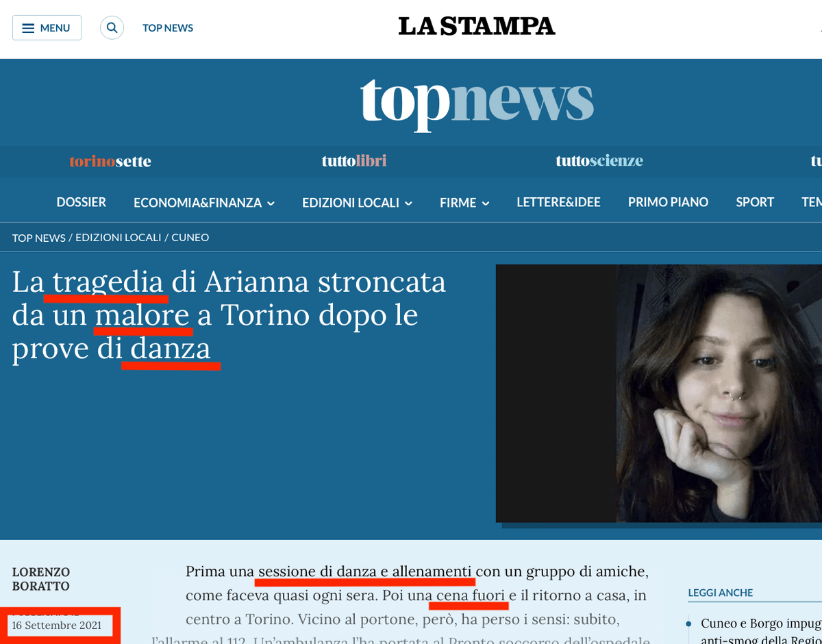Viewport: 822px width, 644px height.
Task: Expand the EDIZIONI LOCALI dropdown
Action: coord(357,203)
